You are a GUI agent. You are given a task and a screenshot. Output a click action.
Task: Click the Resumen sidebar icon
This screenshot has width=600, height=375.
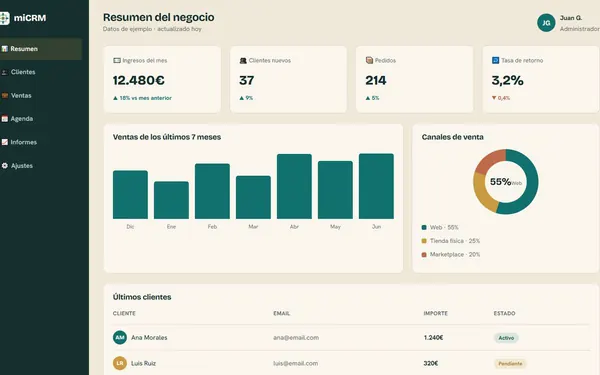[x=5, y=49]
